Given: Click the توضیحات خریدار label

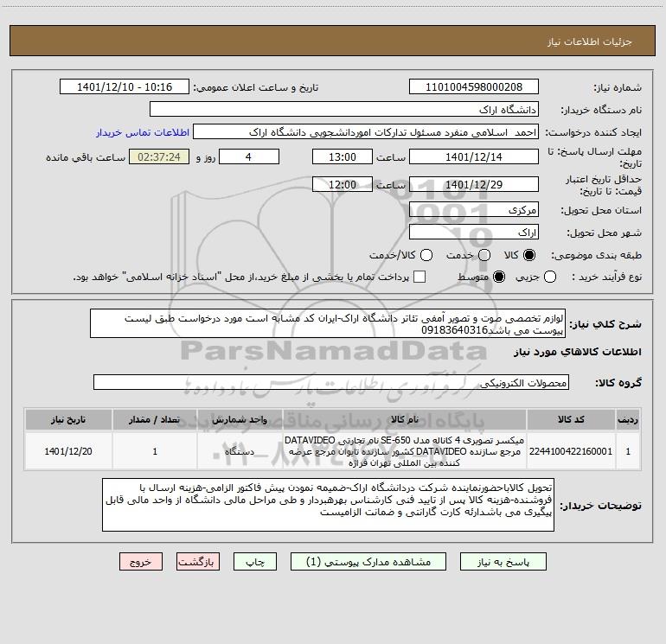Looking at the screenshot, I should point(600,506).
